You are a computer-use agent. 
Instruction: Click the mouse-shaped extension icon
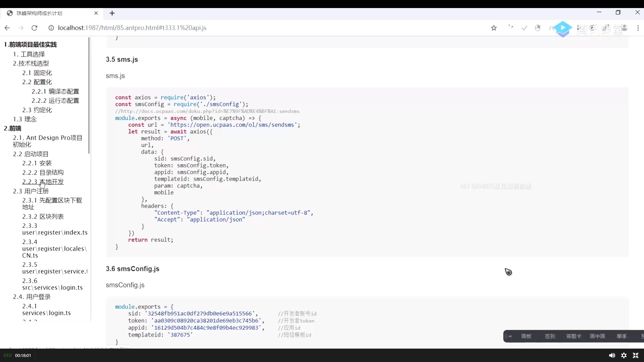pos(538,28)
